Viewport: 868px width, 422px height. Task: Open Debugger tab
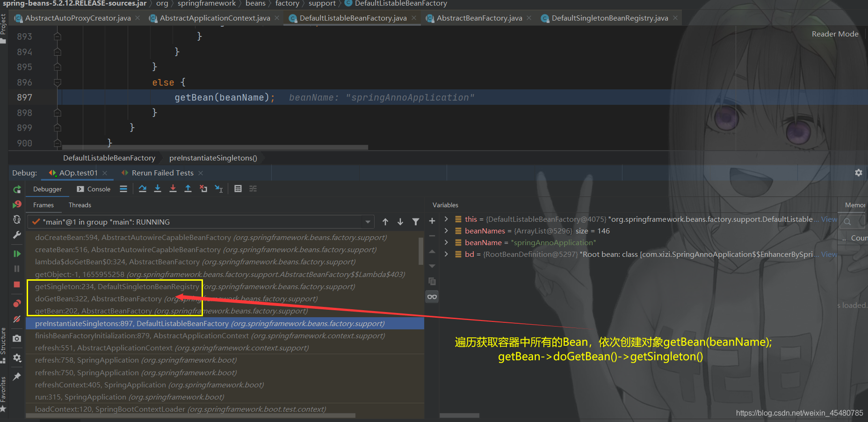point(47,189)
